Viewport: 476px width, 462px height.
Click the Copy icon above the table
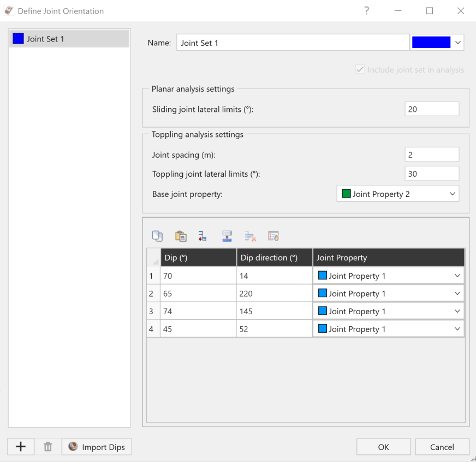(x=157, y=236)
